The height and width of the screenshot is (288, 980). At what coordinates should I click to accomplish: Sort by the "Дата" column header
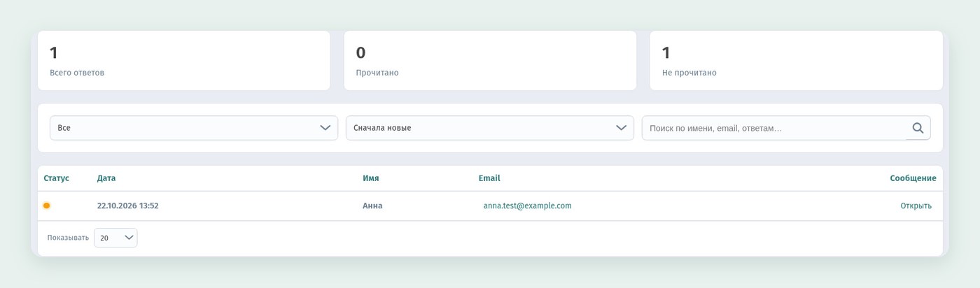106,178
